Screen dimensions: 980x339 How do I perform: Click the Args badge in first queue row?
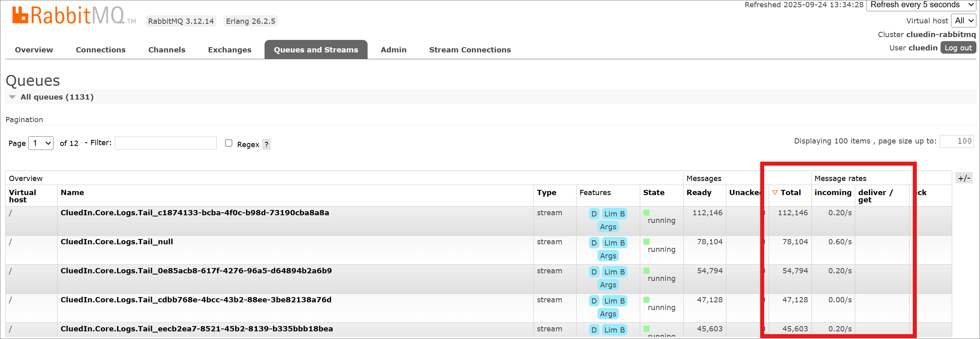(x=608, y=227)
